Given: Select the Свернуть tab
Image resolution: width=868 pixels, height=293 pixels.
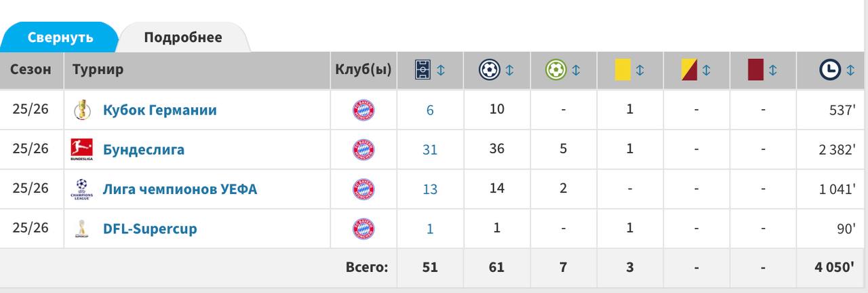Looking at the screenshot, I should [x=60, y=37].
